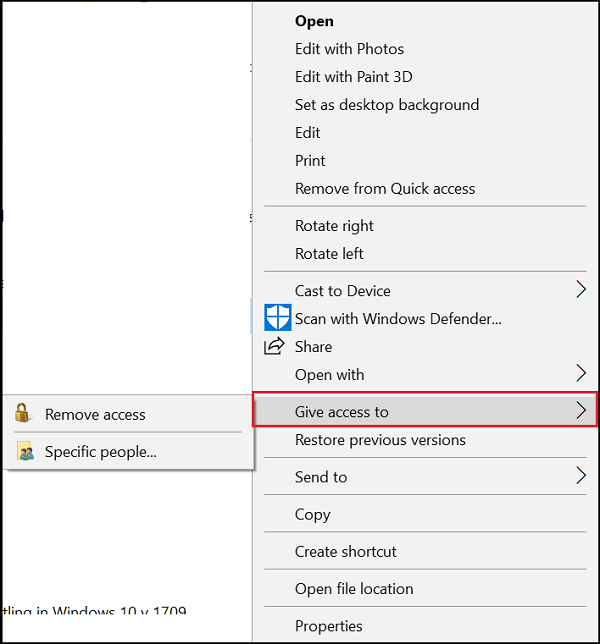Expand the Open with submenu arrow
600x644 pixels.
coord(581,374)
